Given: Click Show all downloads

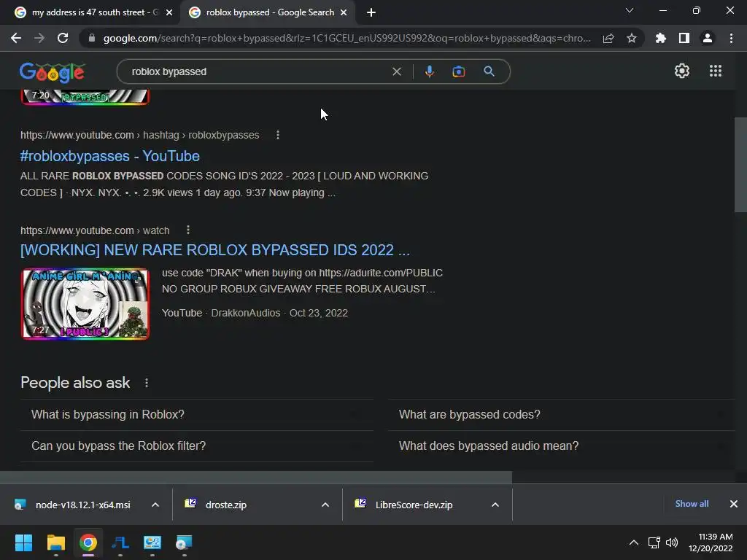Looking at the screenshot, I should [x=692, y=504].
